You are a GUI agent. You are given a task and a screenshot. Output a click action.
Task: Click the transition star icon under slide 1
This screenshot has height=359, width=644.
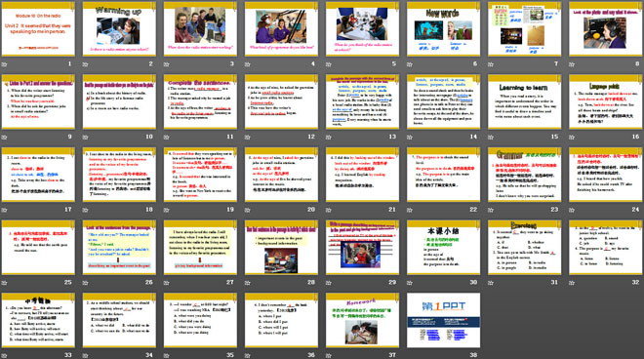[4, 64]
